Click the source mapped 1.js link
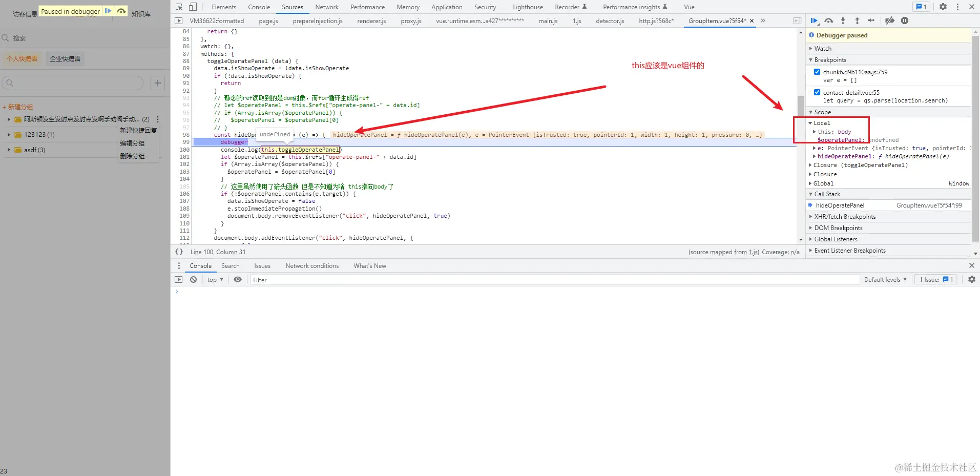This screenshot has width=980, height=476. point(754,252)
